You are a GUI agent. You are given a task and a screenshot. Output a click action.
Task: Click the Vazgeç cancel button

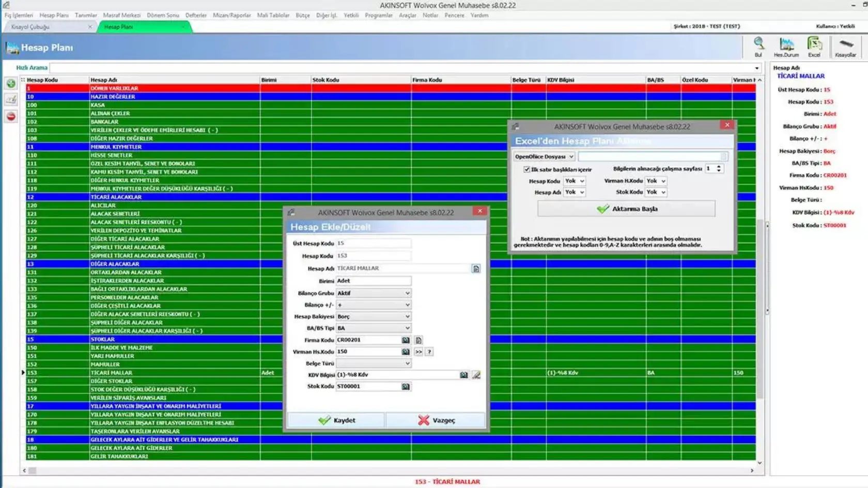tap(436, 420)
